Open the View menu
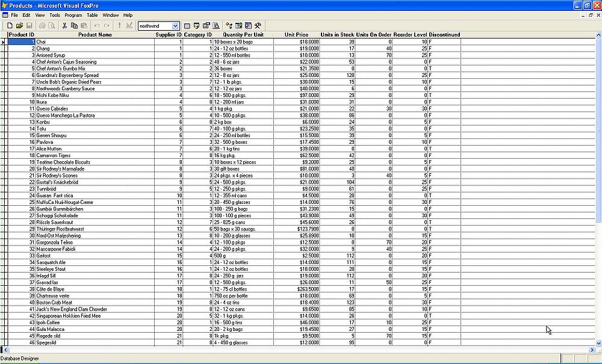Screen dimensions: 602x364 [x=40, y=16]
